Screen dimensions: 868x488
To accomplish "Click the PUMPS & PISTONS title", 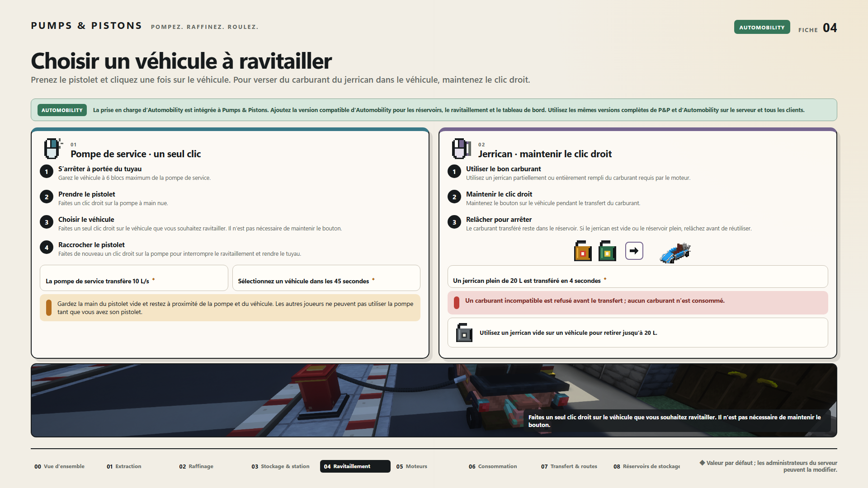I will [x=86, y=26].
